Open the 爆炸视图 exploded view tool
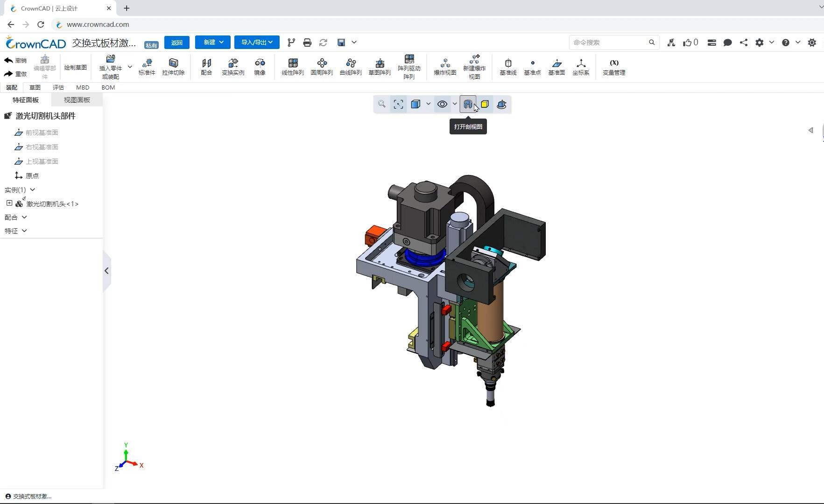 tap(444, 66)
